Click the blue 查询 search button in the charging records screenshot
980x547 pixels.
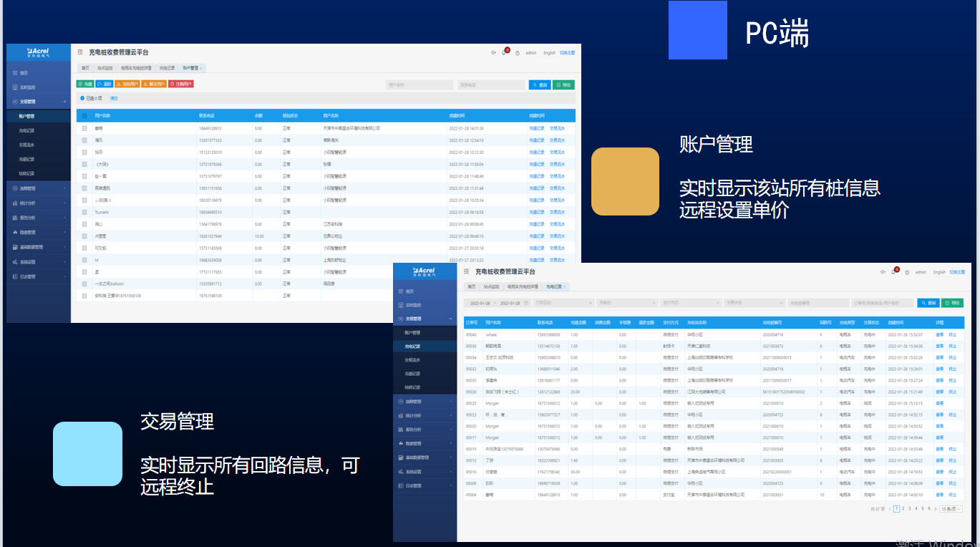(x=928, y=303)
